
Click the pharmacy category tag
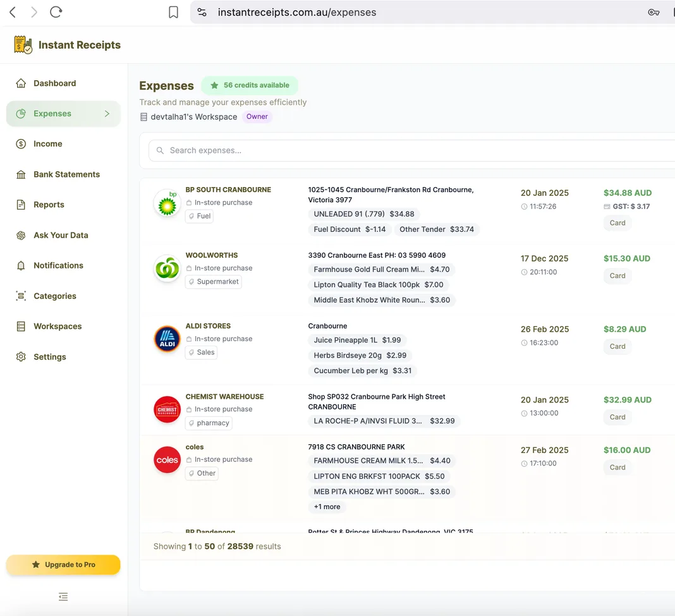(x=209, y=423)
